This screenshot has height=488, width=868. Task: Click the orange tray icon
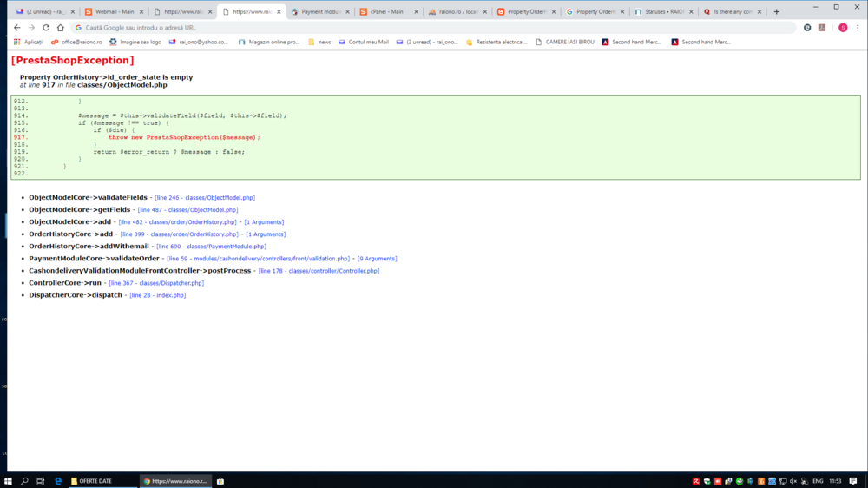click(x=761, y=481)
